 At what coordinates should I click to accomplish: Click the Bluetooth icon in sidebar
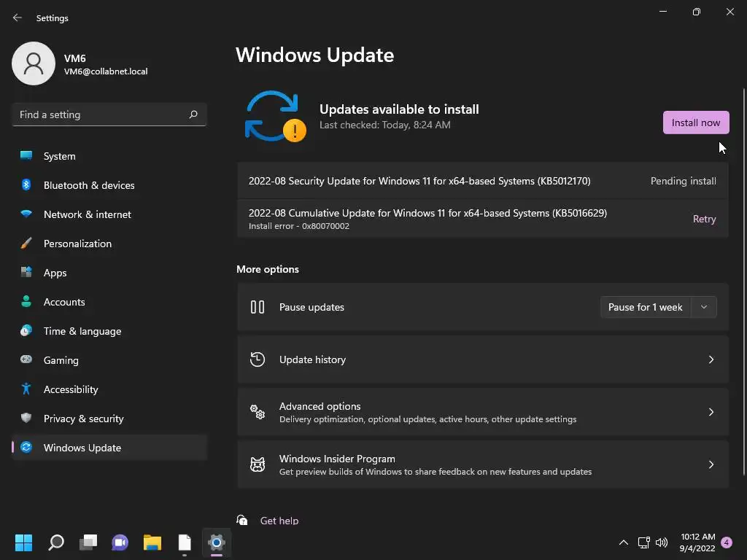click(26, 184)
